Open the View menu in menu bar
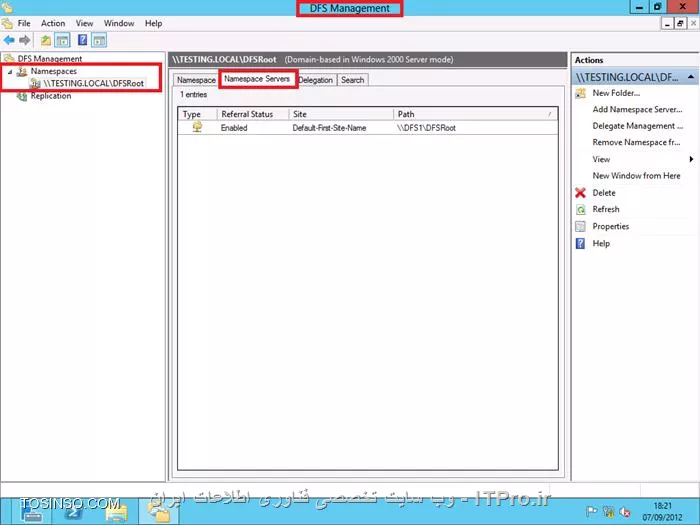Image resolution: width=700 pixels, height=525 pixels. 84,23
